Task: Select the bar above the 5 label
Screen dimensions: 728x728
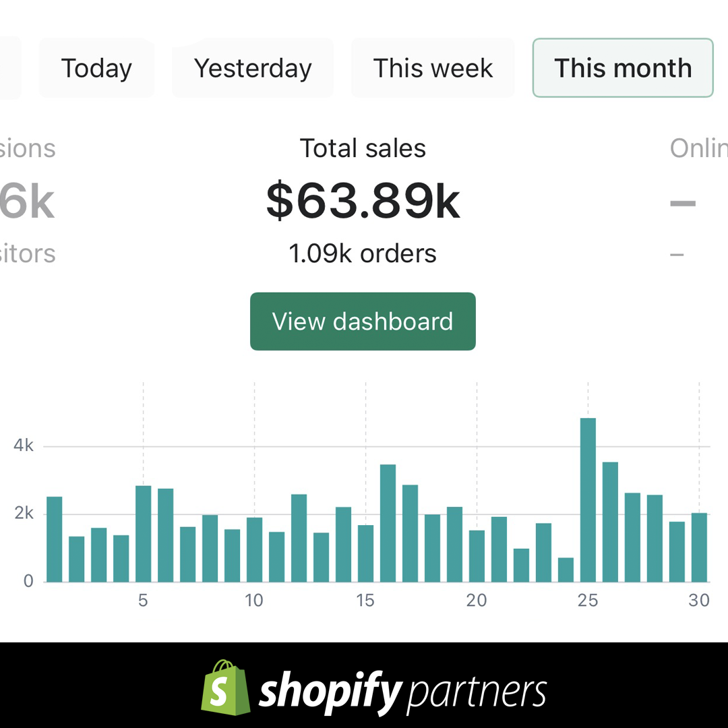Action: 143,534
